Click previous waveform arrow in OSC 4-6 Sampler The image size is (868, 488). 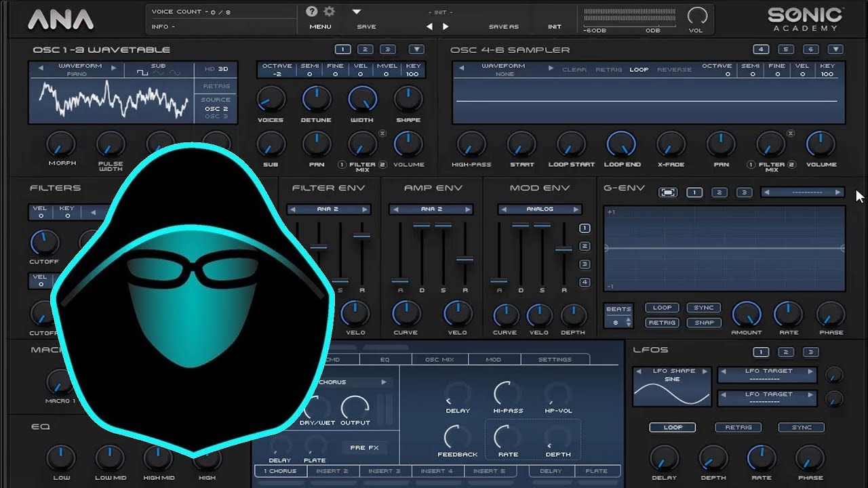coord(461,68)
